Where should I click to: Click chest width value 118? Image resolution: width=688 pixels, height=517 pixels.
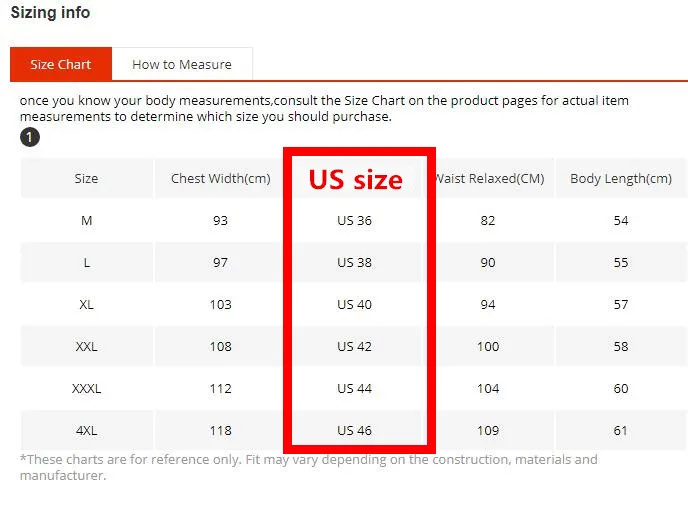point(220,430)
